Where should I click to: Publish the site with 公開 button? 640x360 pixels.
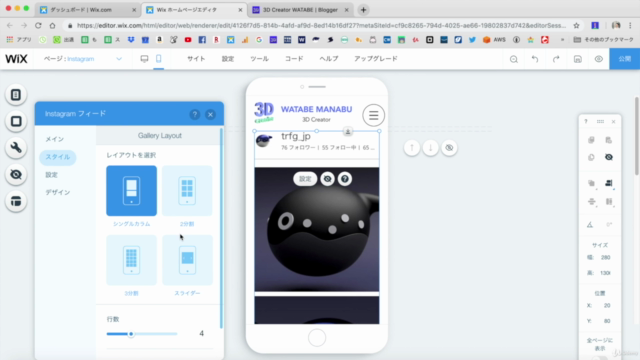[624, 59]
